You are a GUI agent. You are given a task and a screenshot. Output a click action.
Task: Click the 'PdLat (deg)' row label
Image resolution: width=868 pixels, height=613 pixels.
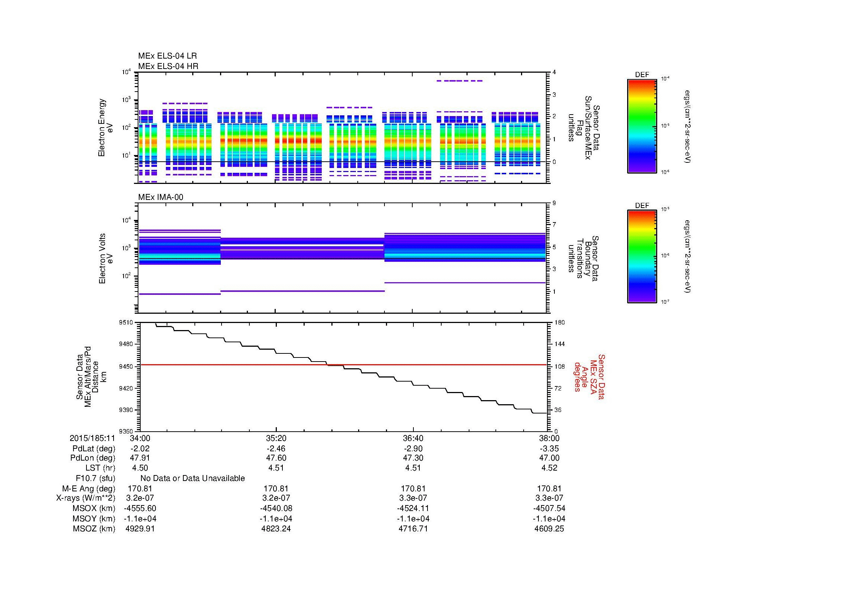94,449
